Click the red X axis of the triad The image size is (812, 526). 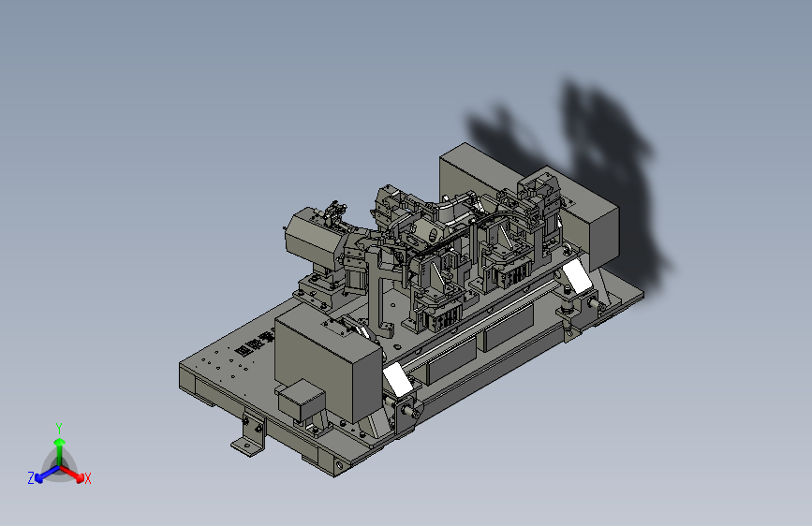tap(73, 474)
